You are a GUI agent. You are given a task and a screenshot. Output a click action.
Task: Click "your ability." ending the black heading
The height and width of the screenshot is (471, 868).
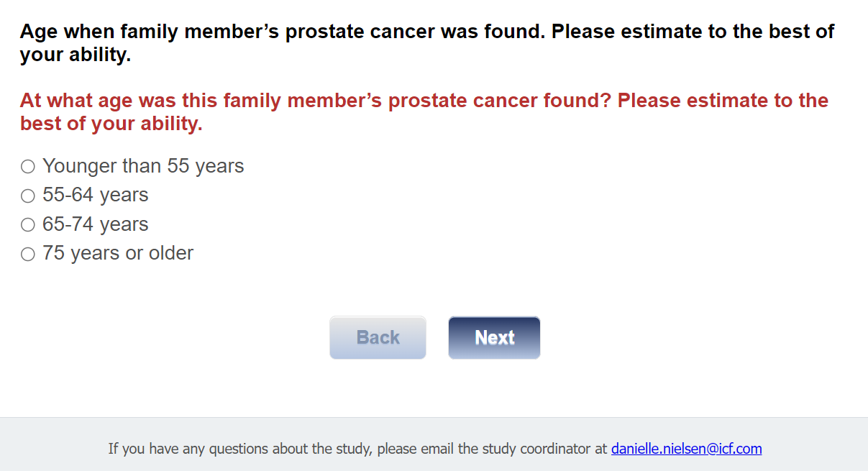click(76, 55)
